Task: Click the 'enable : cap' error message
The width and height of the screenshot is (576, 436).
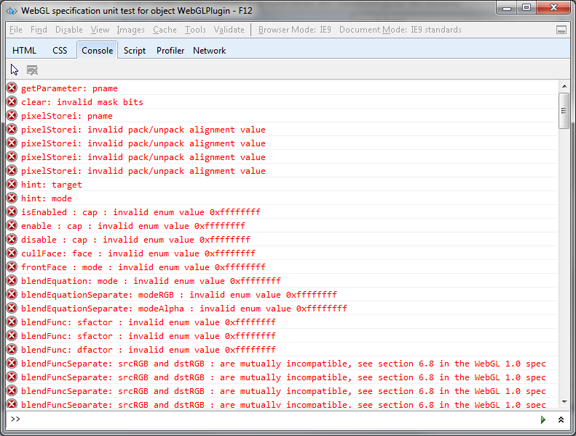Action: (133, 226)
